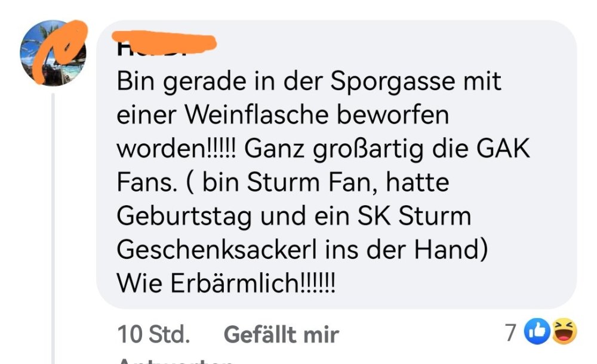Click the word beworfen in the comment
This screenshot has height=364, width=597.
tap(393, 115)
